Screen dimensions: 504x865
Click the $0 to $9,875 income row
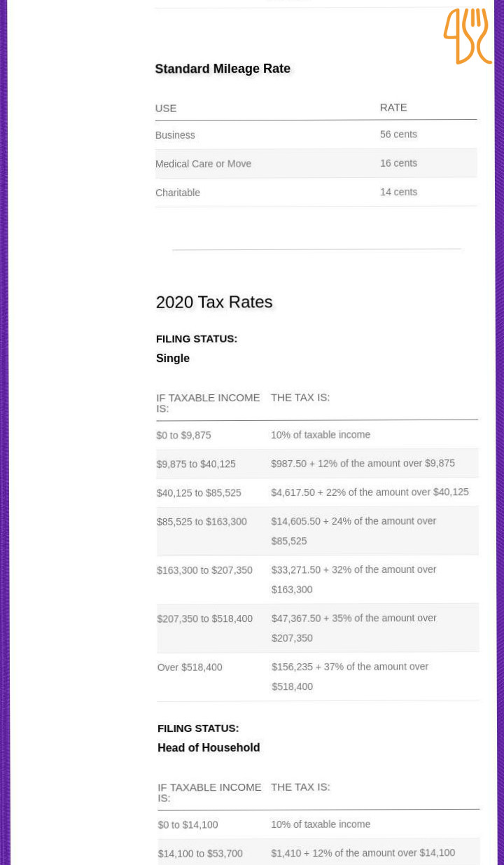coord(317,435)
